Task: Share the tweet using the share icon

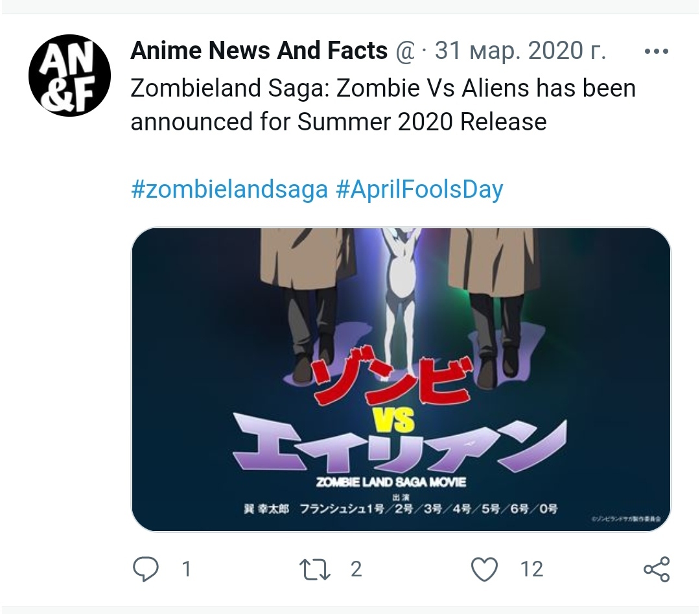Action: pyautogui.click(x=656, y=569)
